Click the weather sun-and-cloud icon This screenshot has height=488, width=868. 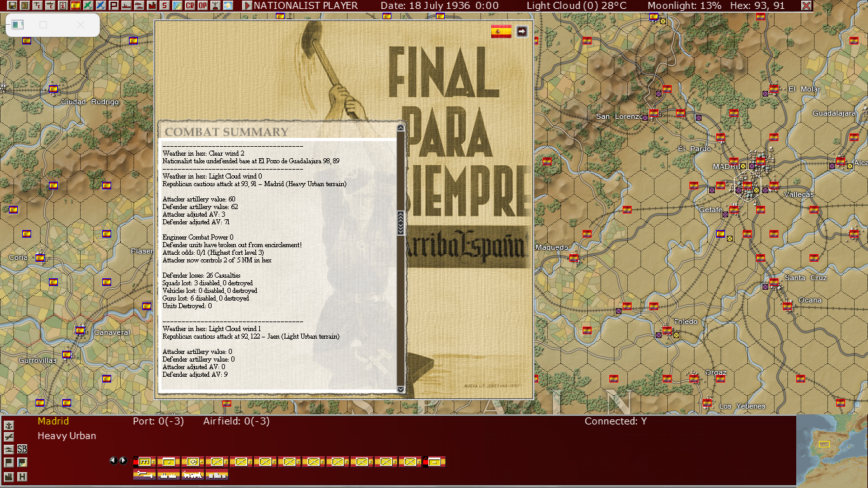(x=228, y=6)
